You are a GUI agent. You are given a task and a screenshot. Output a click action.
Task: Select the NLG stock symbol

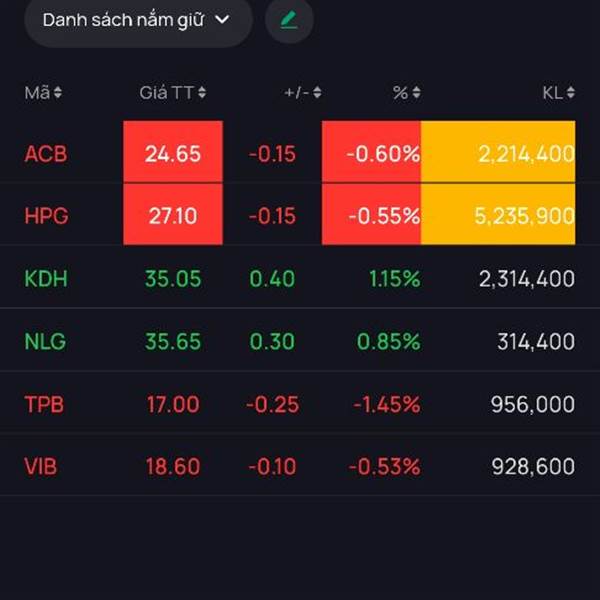click(45, 341)
